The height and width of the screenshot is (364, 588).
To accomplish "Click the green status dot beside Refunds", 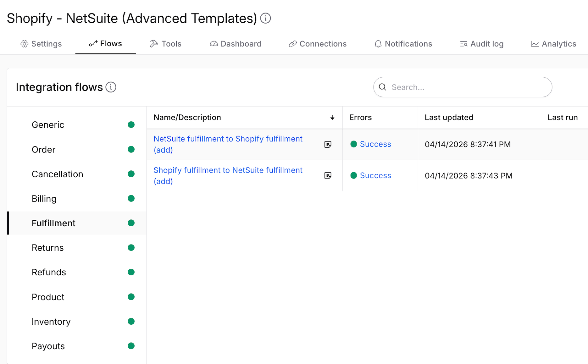I will point(131,272).
